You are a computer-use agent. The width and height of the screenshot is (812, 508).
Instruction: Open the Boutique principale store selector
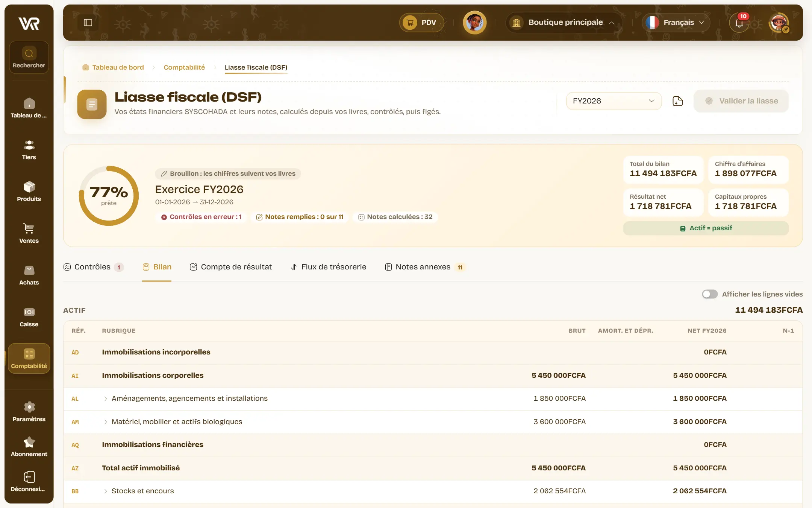pos(564,23)
